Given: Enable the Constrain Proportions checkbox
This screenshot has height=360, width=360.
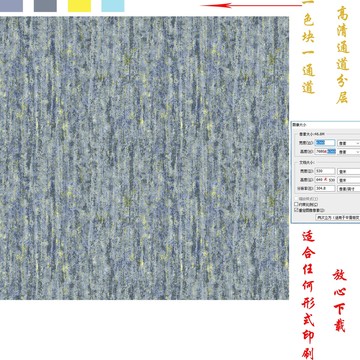Looking at the screenshot, I should (x=296, y=204).
